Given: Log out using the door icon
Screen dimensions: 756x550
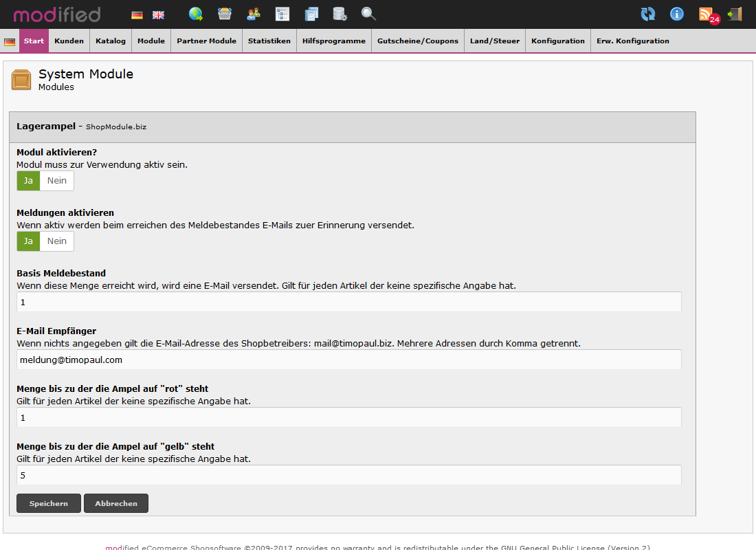Looking at the screenshot, I should [x=735, y=14].
